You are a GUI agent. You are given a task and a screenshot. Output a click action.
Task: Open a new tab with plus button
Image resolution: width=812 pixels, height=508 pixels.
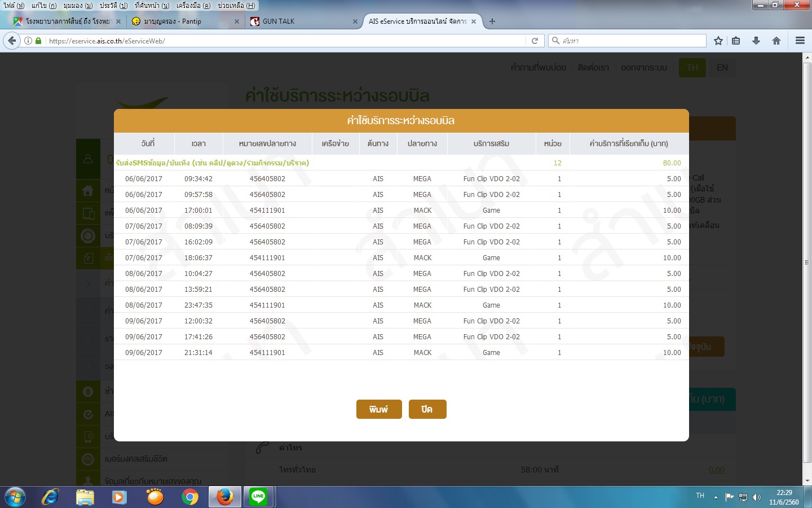click(x=492, y=21)
